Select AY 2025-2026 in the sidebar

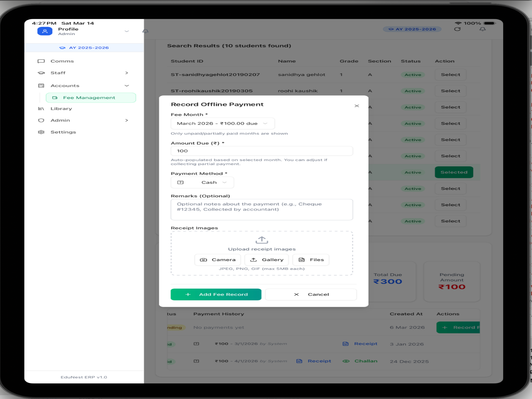(84, 48)
